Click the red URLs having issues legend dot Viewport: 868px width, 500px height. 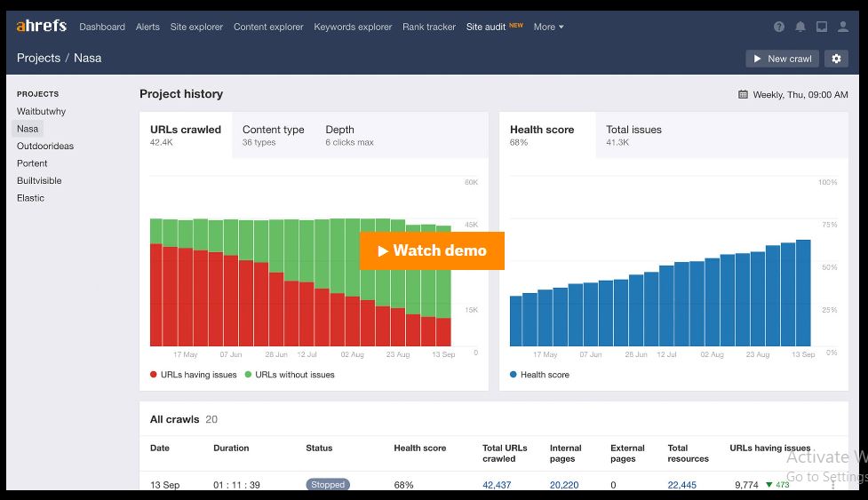tap(154, 375)
